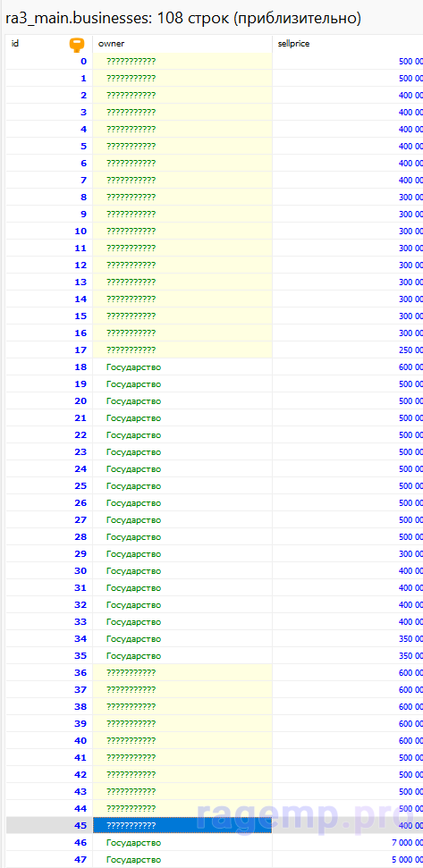423x868 pixels.
Task: Select sellprice cell 600 00 in row 18
Action: coord(348,367)
